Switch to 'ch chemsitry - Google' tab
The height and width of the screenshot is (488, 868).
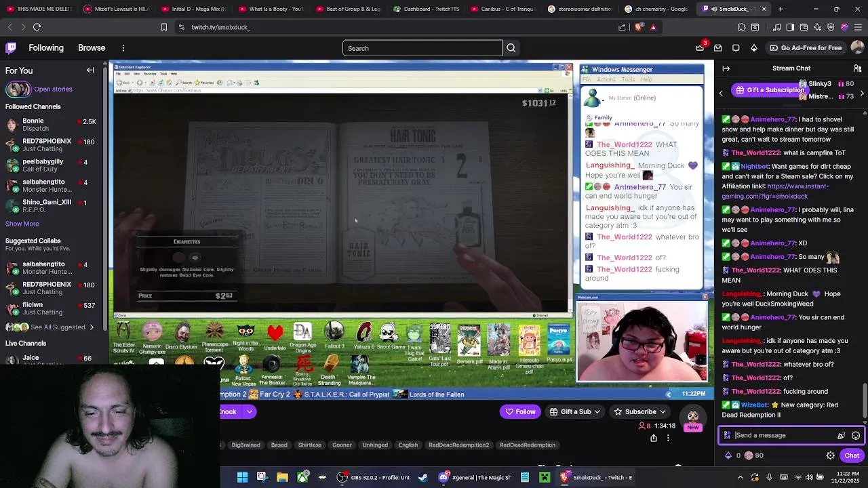coord(657,9)
